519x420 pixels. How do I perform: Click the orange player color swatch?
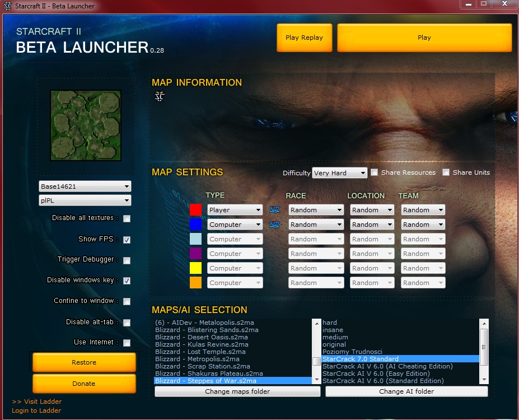[195, 283]
